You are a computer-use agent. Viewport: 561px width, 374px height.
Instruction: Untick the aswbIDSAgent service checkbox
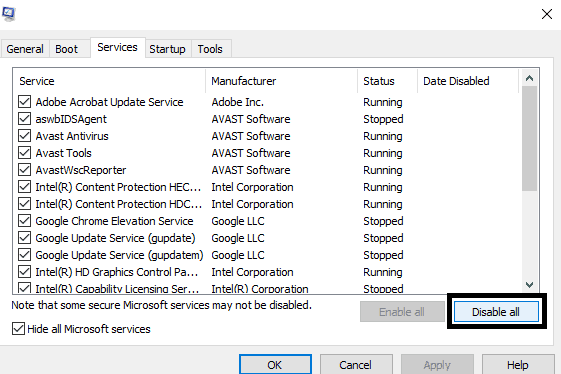(x=24, y=119)
